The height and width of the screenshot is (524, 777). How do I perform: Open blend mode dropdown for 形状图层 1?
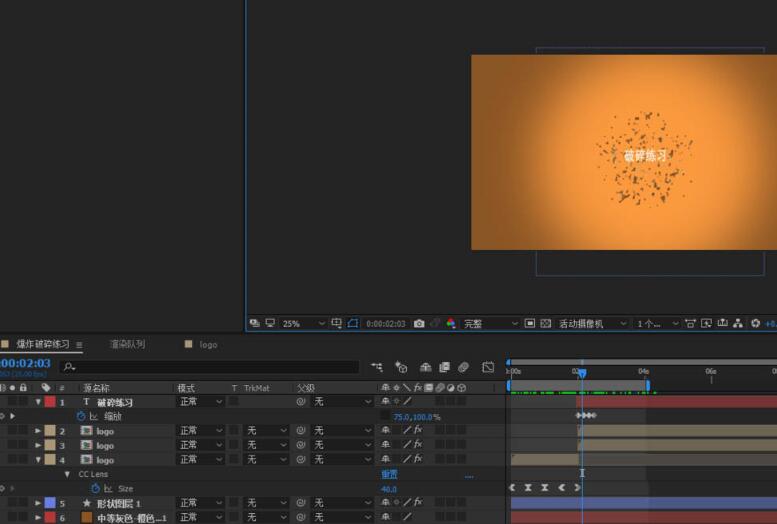[x=200, y=503]
